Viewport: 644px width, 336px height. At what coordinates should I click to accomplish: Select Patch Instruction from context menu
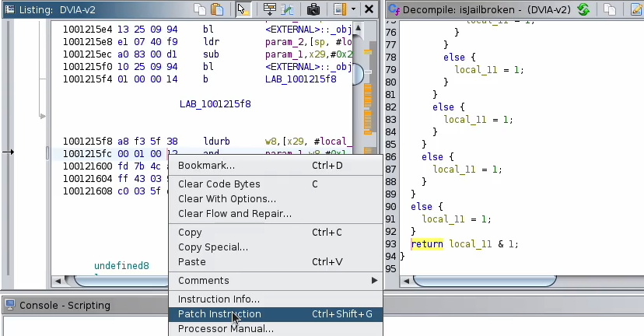219,314
